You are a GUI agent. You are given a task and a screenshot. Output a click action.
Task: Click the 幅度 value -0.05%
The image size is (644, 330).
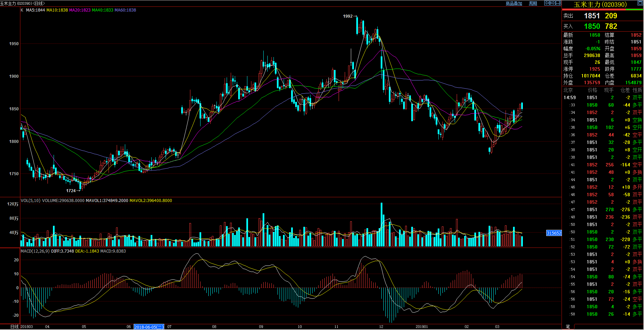(593, 49)
